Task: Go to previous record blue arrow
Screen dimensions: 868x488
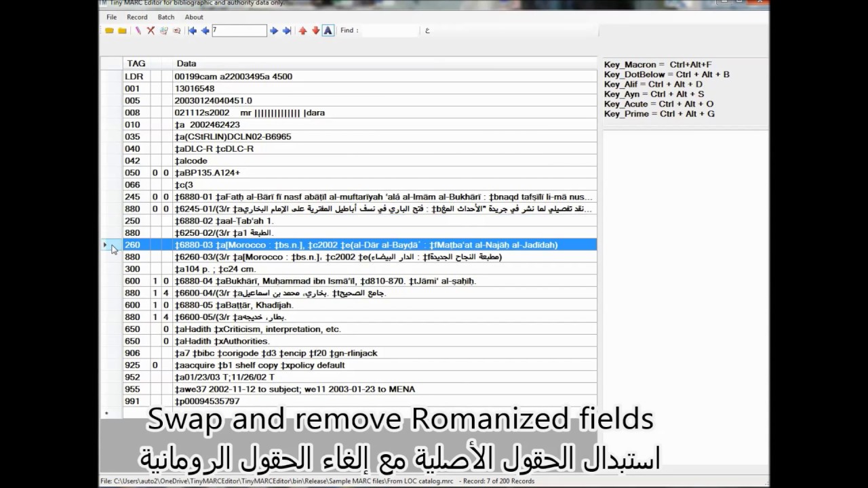Action: pyautogui.click(x=205, y=30)
